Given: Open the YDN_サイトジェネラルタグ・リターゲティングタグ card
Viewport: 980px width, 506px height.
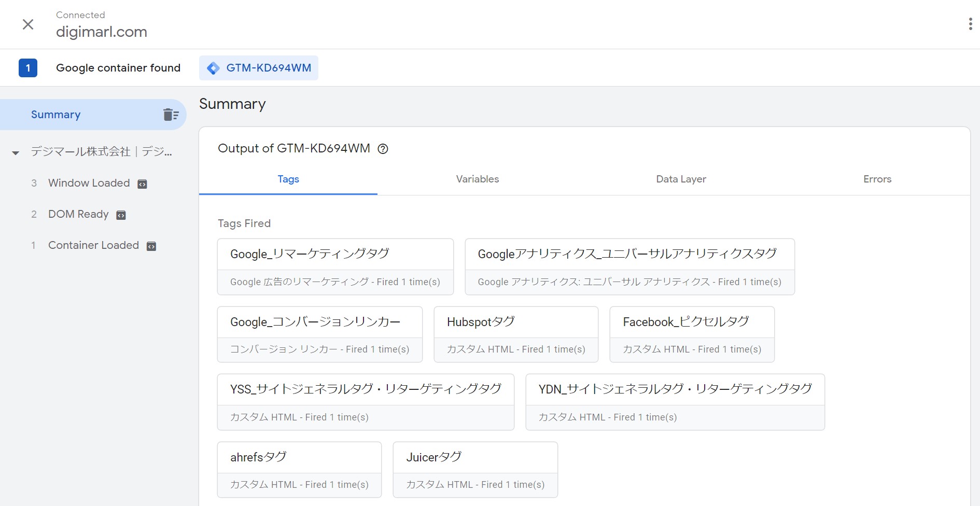Looking at the screenshot, I should coord(675,402).
